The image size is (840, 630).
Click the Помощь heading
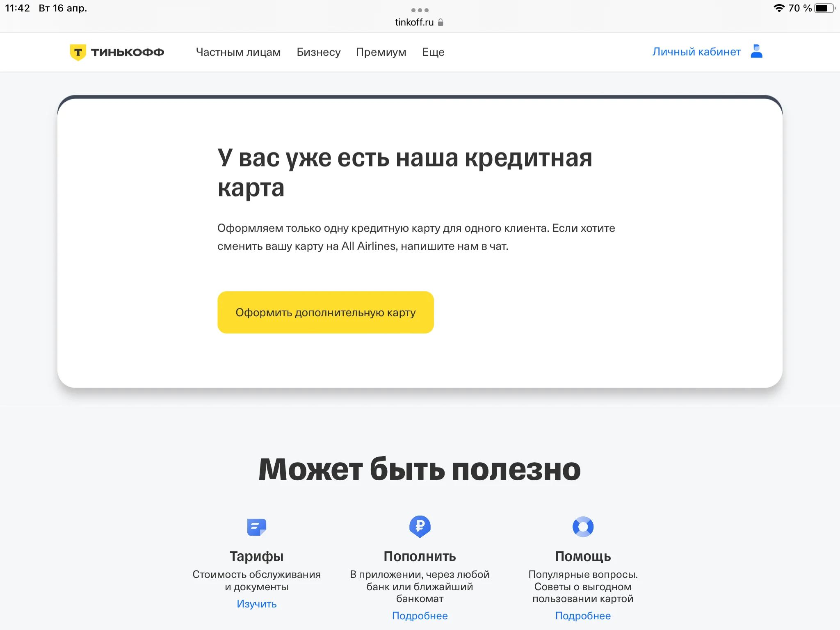tap(583, 556)
